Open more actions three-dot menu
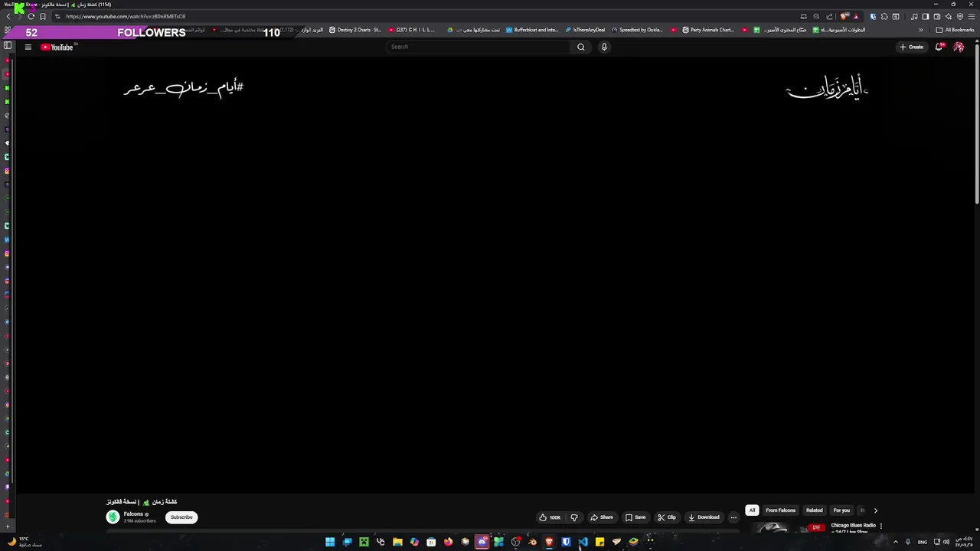The image size is (980, 551). [x=733, y=517]
